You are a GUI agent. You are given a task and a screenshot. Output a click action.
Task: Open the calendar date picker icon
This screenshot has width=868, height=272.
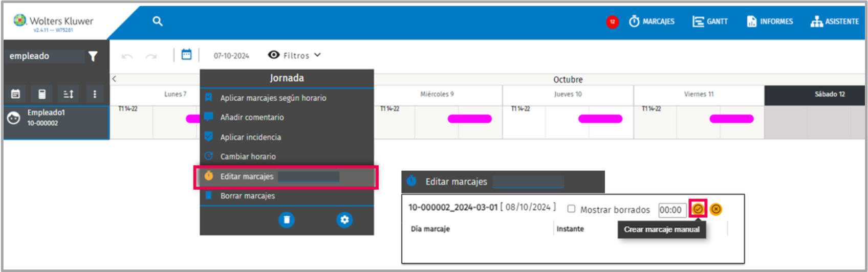click(x=186, y=55)
